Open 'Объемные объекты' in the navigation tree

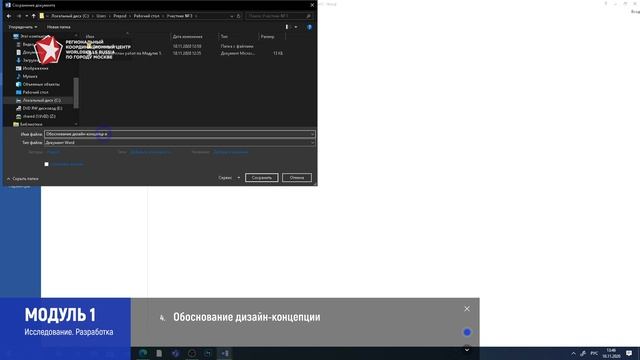coord(38,84)
